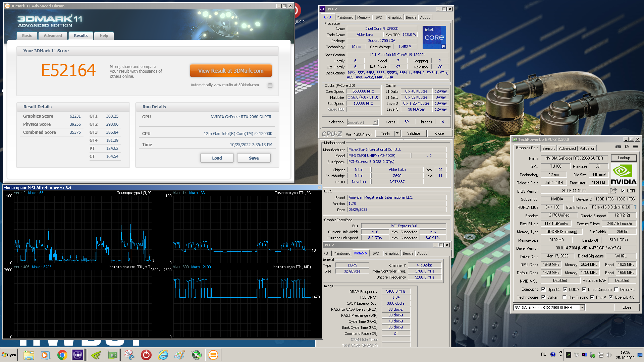Open the SPD tab in the upper CPU-Z window

(379, 17)
